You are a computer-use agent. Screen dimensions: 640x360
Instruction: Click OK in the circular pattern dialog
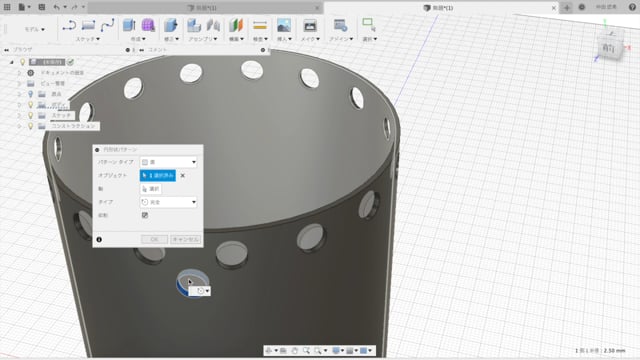(154, 240)
